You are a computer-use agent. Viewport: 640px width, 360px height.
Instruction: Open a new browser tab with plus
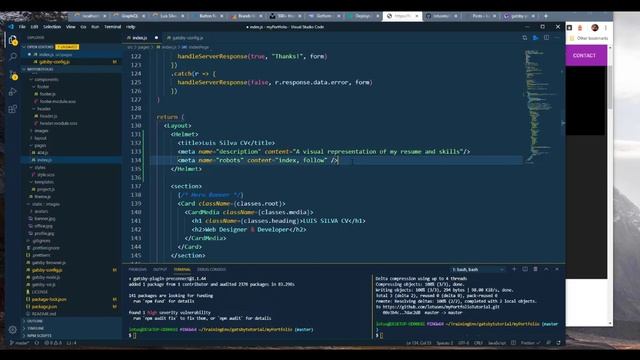(x=546, y=16)
